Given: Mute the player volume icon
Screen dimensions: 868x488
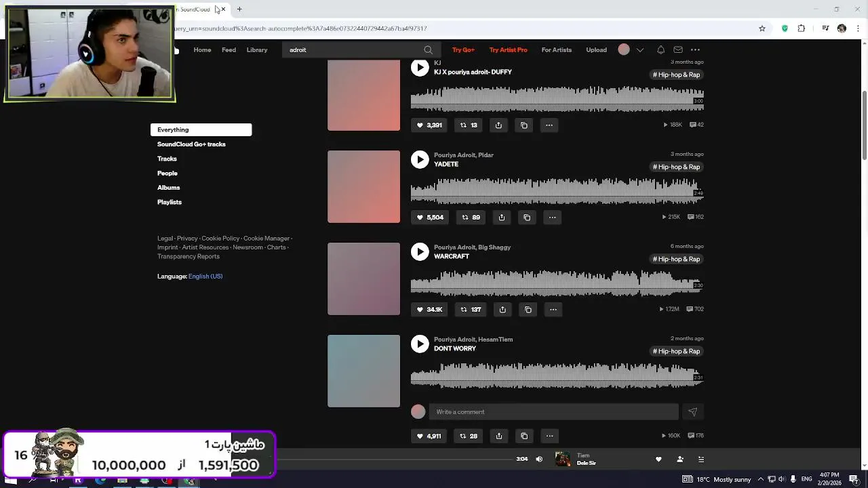Looking at the screenshot, I should (x=539, y=459).
